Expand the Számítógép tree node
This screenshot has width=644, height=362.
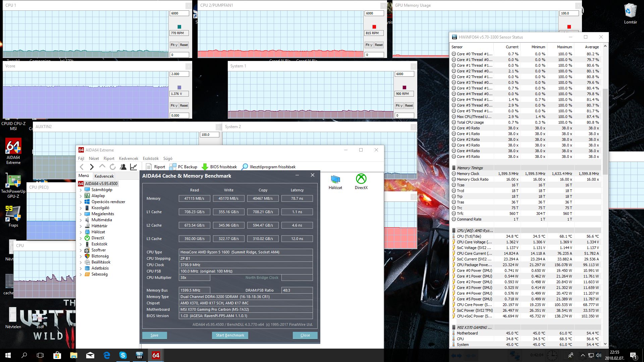(80, 190)
